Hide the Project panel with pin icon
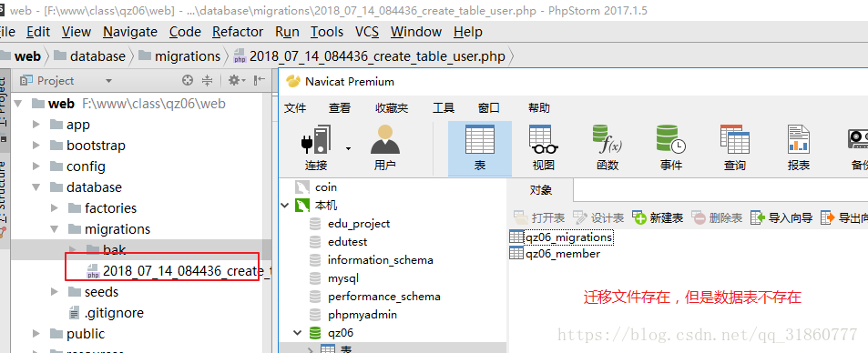Viewport: 868px width, 353px height. [259, 81]
